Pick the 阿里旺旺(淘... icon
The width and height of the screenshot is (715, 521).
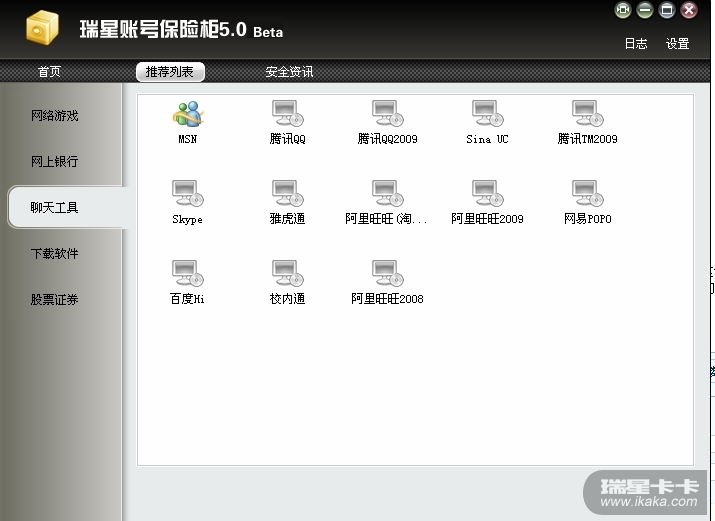coord(388,193)
